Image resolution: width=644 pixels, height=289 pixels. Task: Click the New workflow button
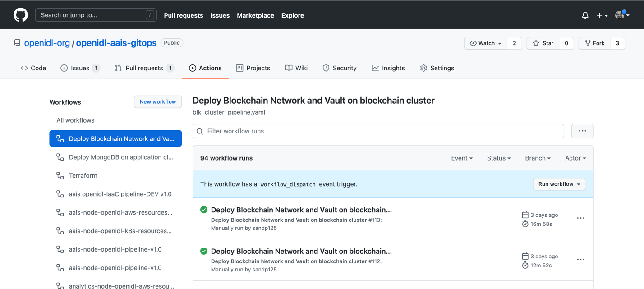pos(158,102)
